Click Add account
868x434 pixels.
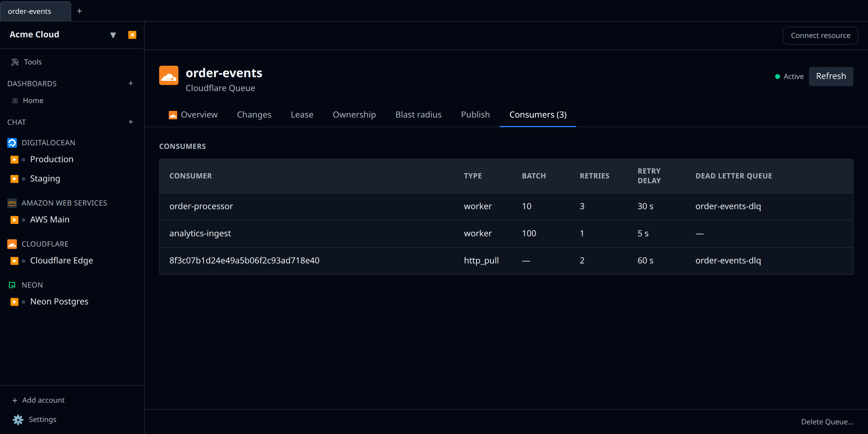(38, 400)
